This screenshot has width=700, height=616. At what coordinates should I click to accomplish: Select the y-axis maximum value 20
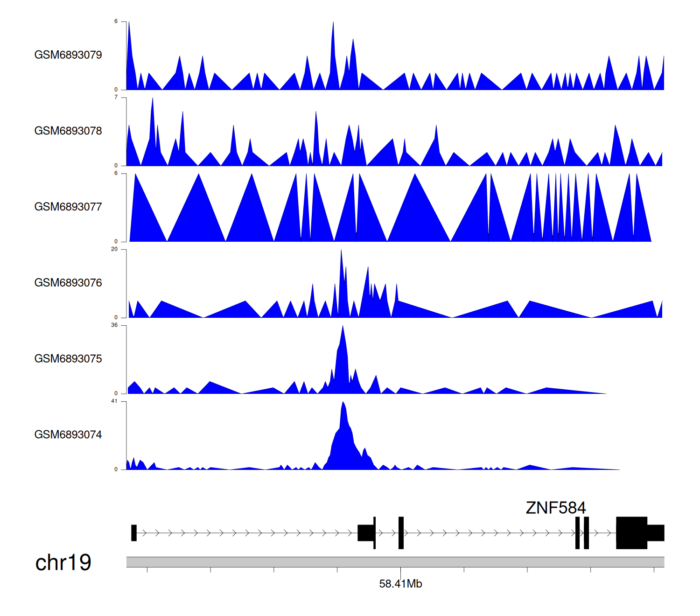pyautogui.click(x=114, y=249)
